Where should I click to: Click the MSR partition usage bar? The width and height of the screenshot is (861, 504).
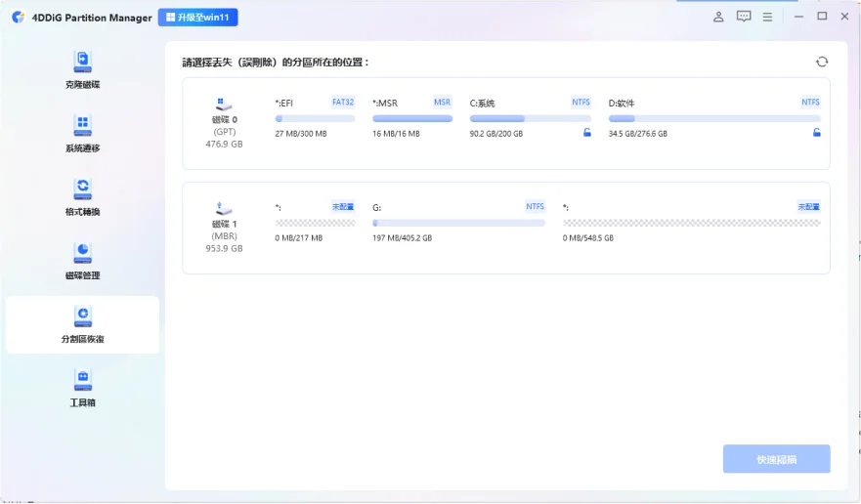point(412,118)
